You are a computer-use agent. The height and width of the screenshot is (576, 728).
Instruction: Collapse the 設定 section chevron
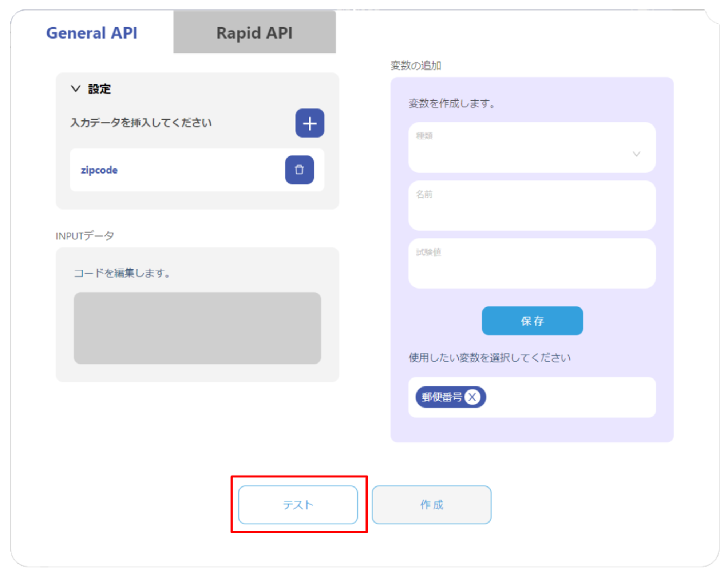pyautogui.click(x=75, y=88)
